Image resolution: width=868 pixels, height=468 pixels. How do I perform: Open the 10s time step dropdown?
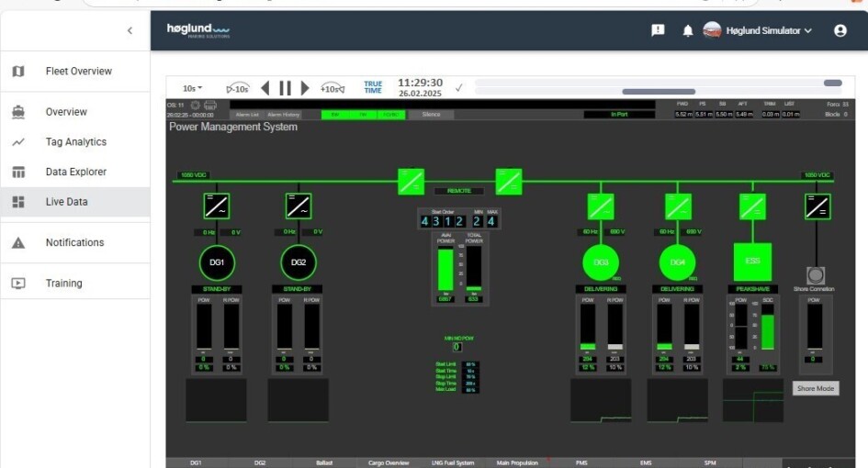[192, 88]
